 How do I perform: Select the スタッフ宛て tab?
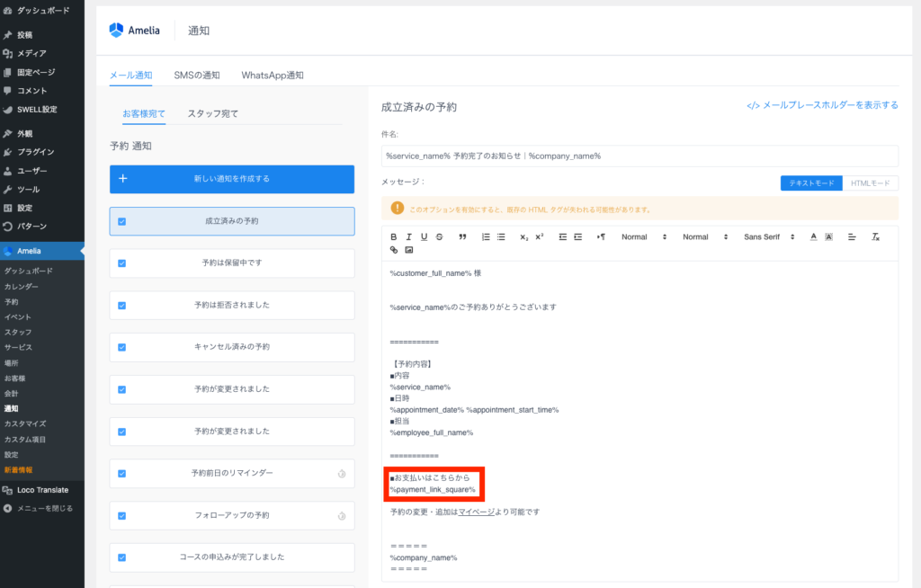[213, 114]
